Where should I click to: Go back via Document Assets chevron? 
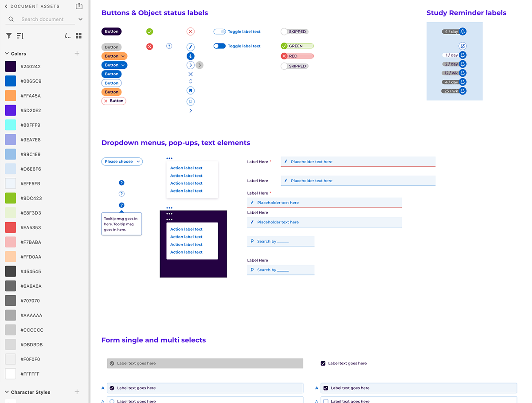point(6,7)
